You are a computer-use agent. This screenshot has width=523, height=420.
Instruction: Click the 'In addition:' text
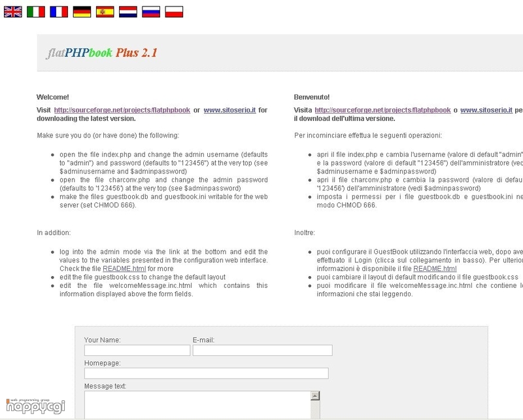(54, 233)
